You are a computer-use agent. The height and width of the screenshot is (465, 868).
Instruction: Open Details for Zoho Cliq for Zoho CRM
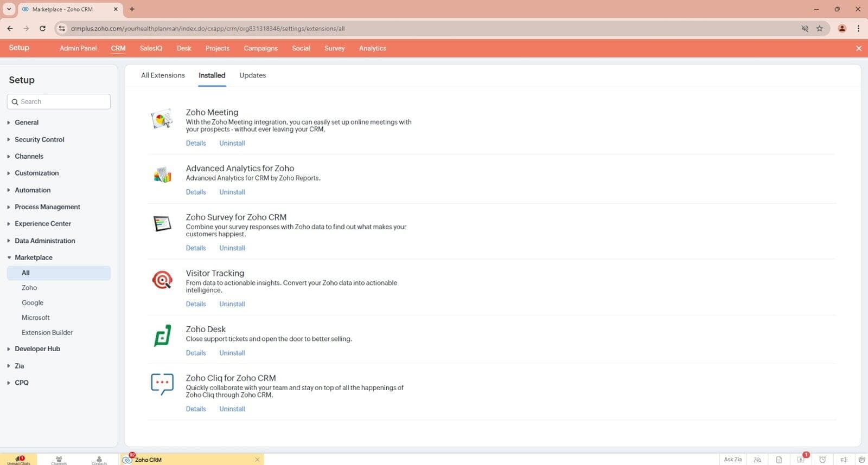pos(196,409)
